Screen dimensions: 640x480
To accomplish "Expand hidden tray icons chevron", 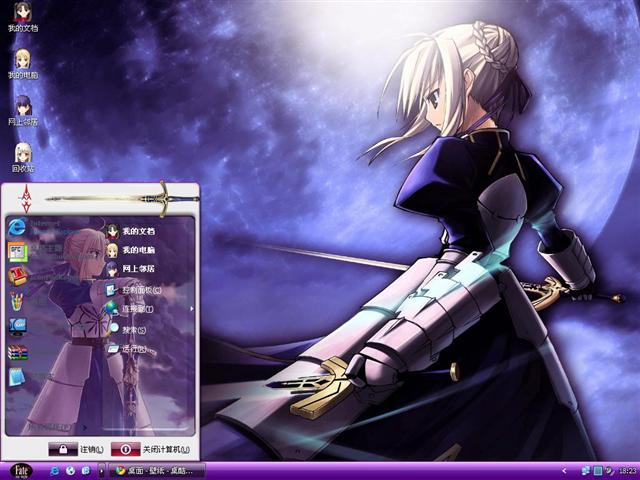I will [x=564, y=471].
